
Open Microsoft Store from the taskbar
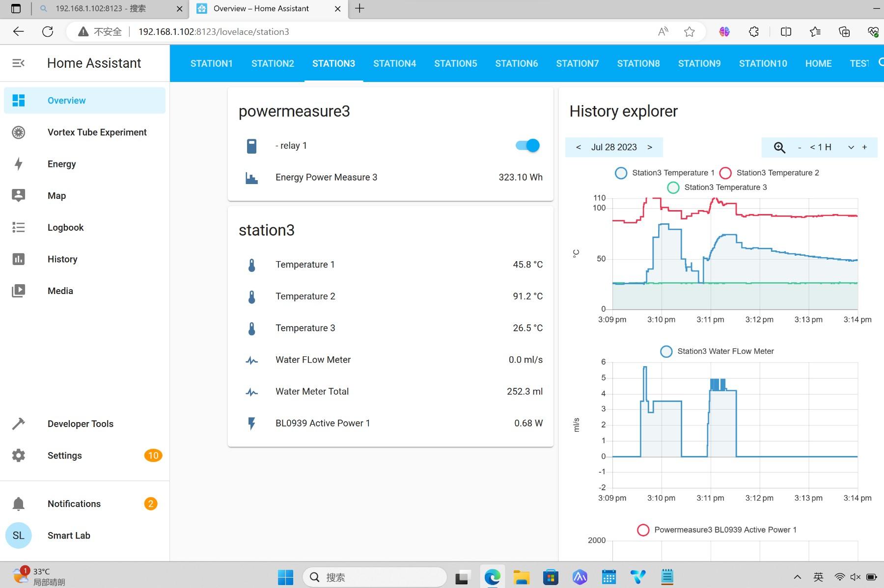(x=551, y=577)
